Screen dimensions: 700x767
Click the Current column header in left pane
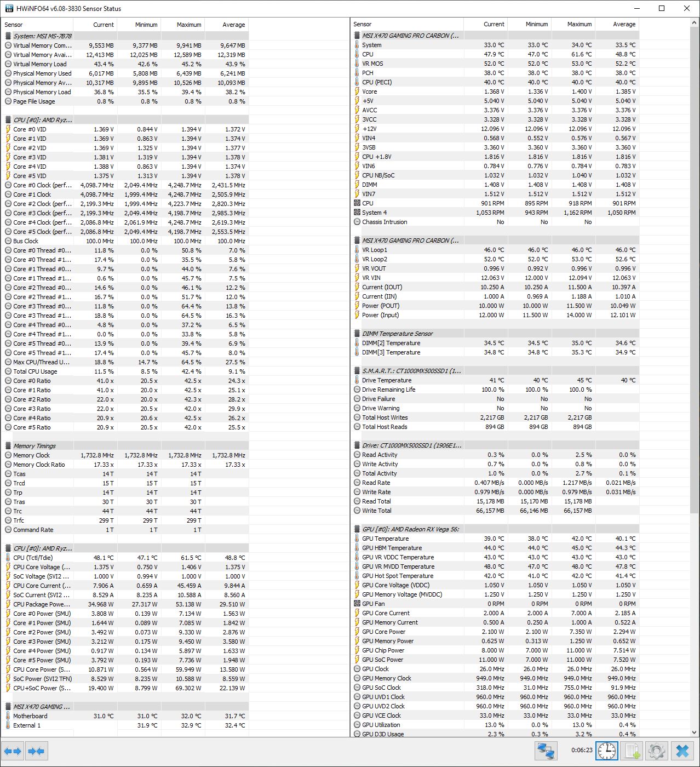pyautogui.click(x=95, y=25)
